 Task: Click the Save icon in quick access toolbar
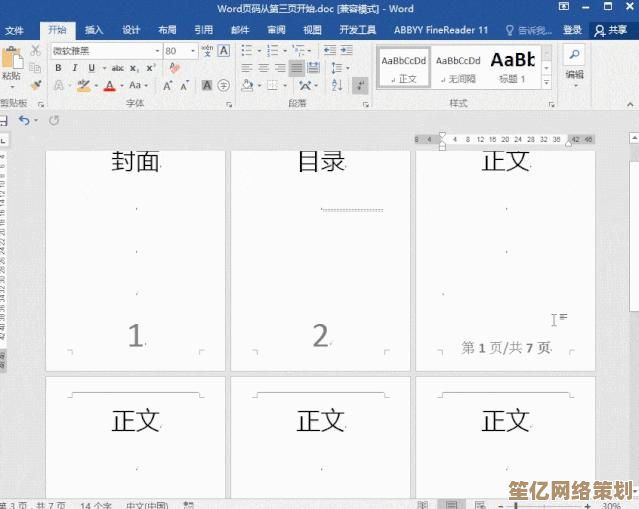click(4, 120)
